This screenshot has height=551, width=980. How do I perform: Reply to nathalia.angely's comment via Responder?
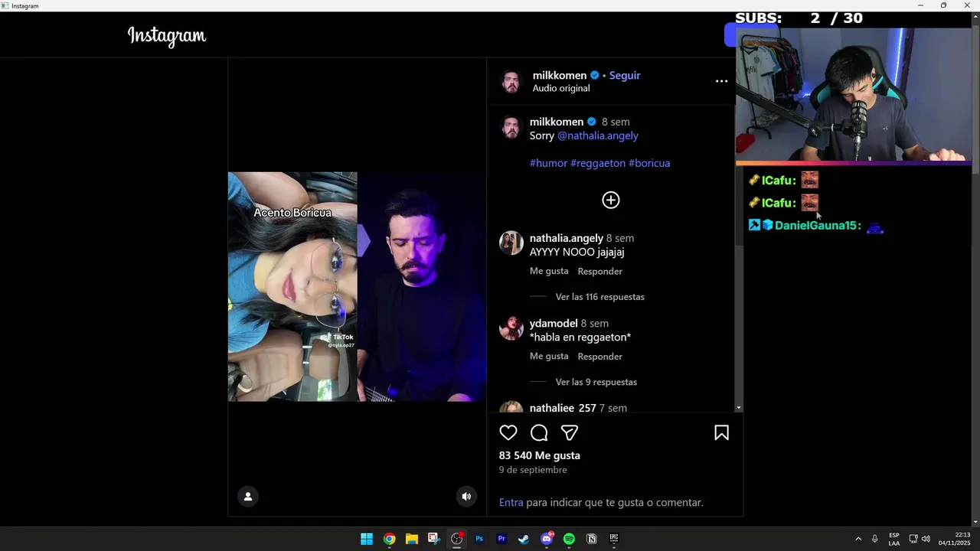(599, 272)
